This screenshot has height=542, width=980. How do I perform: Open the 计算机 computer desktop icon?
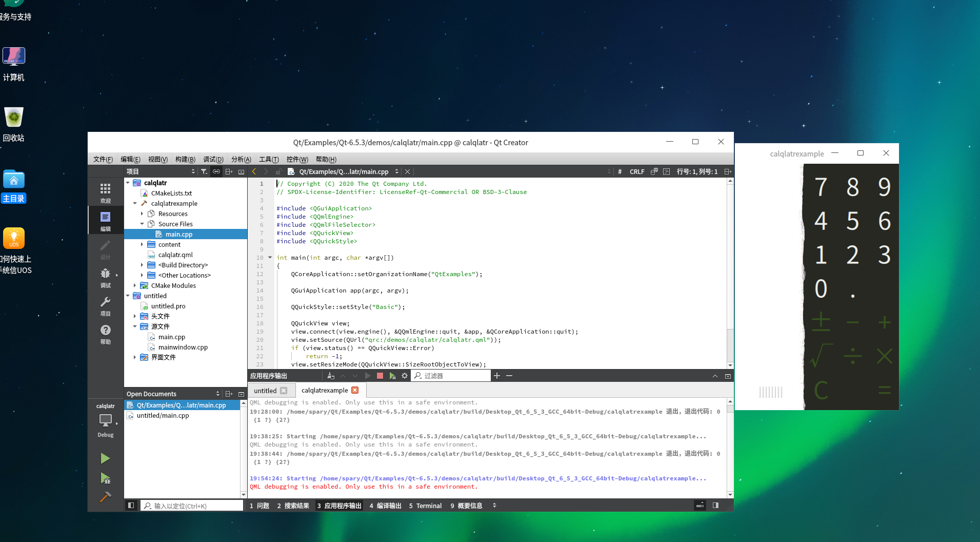(x=14, y=64)
